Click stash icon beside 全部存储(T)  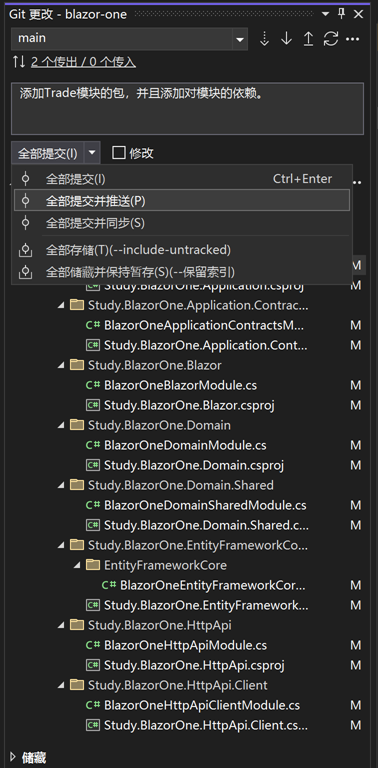click(x=25, y=250)
